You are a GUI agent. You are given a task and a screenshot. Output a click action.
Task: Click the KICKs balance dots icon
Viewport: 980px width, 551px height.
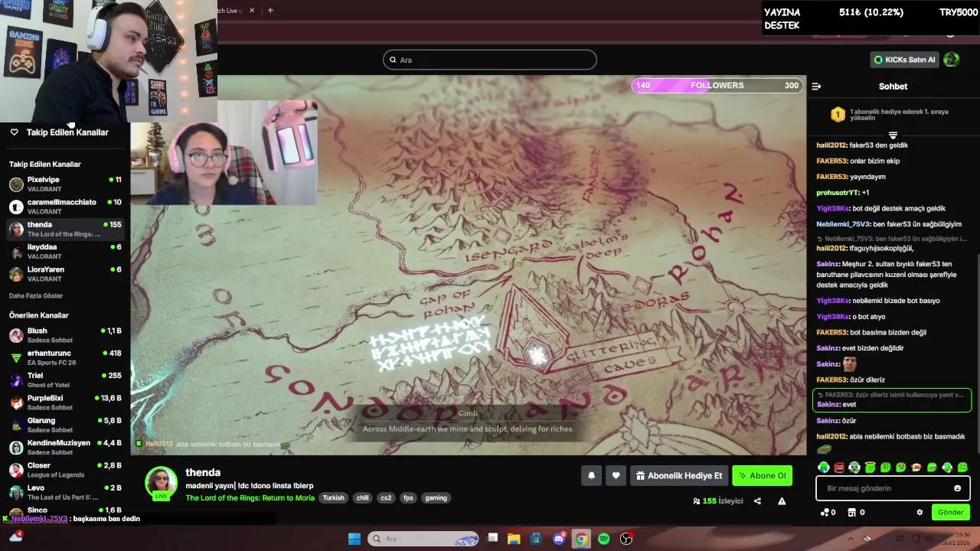[828, 513]
